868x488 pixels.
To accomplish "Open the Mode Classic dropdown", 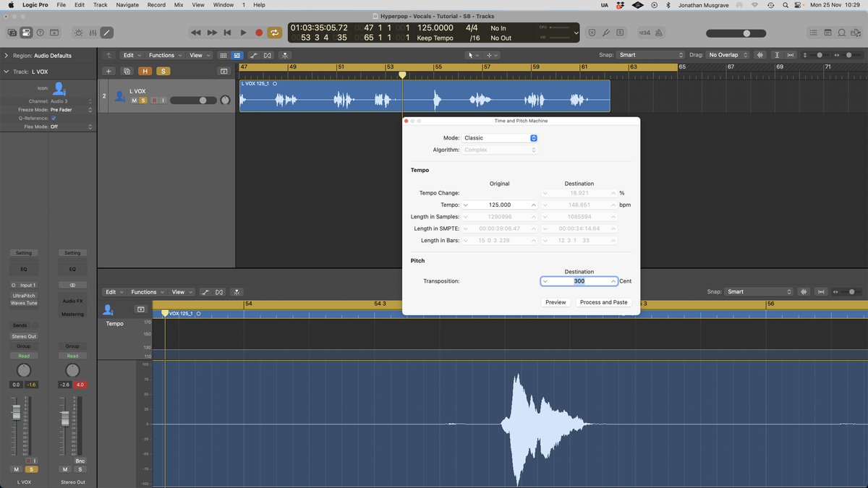I will click(x=500, y=137).
